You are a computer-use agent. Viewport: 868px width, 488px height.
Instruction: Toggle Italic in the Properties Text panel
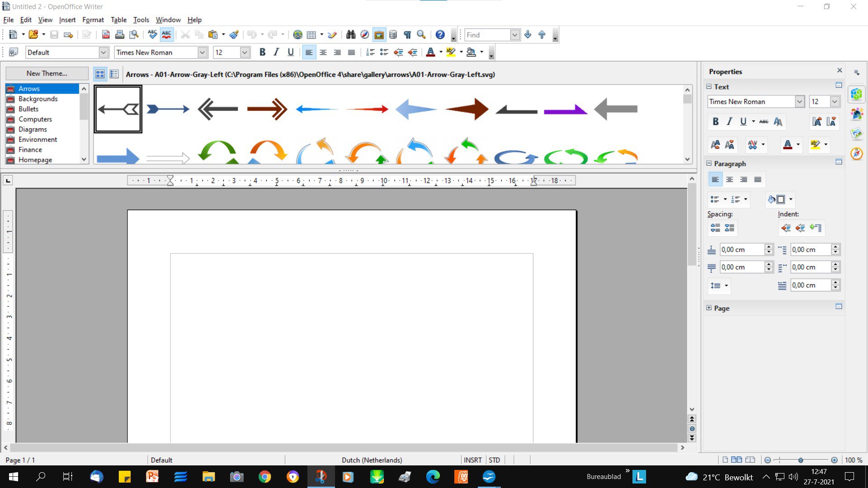coord(729,122)
